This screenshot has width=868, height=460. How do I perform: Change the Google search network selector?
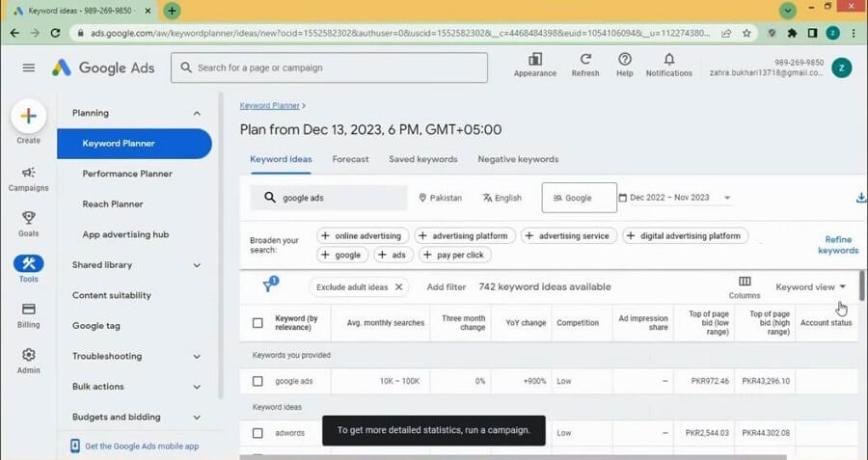pyautogui.click(x=579, y=198)
